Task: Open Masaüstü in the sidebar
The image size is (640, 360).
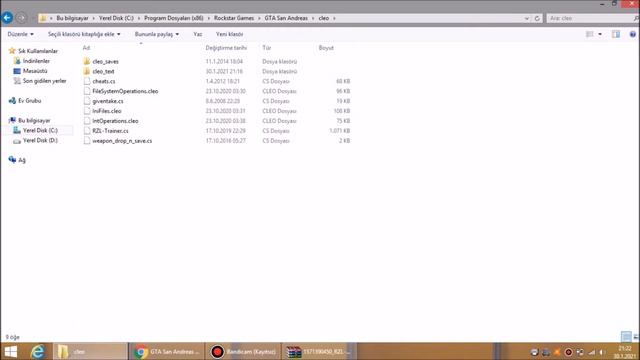Action: (35, 71)
